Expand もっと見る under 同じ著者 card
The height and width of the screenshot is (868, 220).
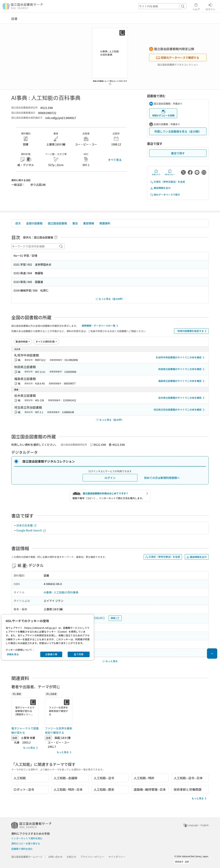tap(31, 748)
